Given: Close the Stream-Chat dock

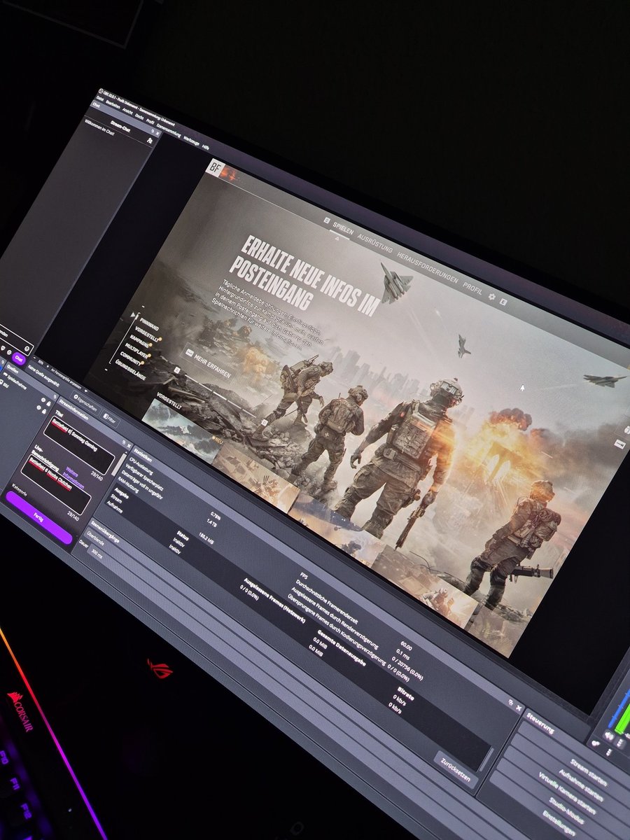Looking at the screenshot, I should point(157,134).
